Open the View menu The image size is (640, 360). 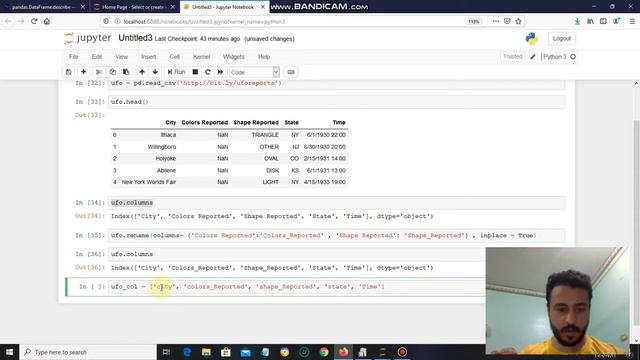coord(122,57)
